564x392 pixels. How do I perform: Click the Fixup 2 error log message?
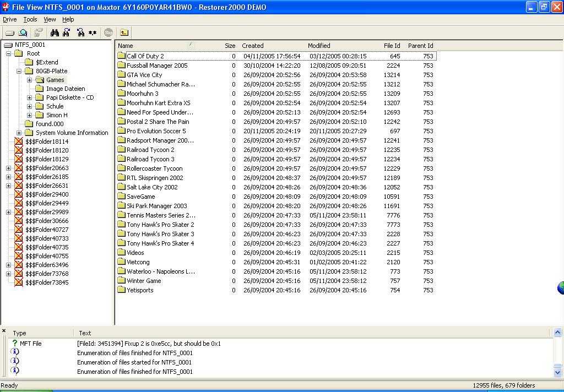coord(149,344)
